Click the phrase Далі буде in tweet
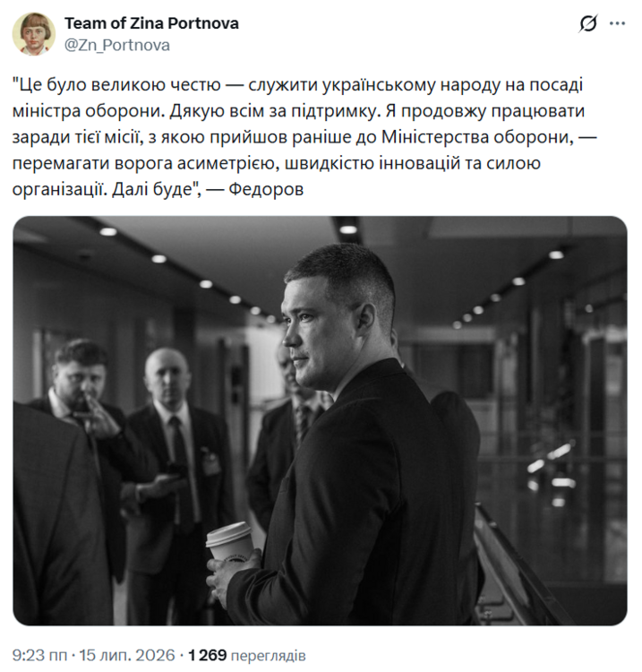The width and height of the screenshot is (642, 672). 153,189
